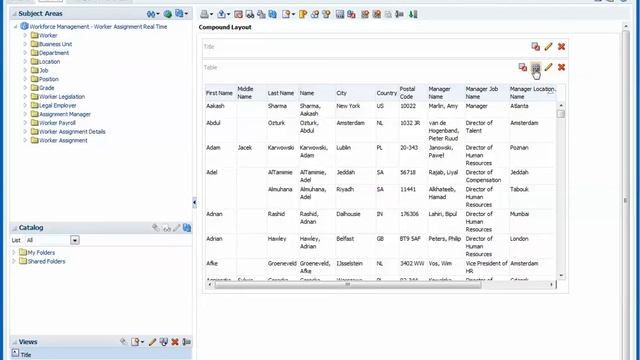Click the table's scroll-down arrow
The image size is (640, 360).
pyautogui.click(x=561, y=276)
